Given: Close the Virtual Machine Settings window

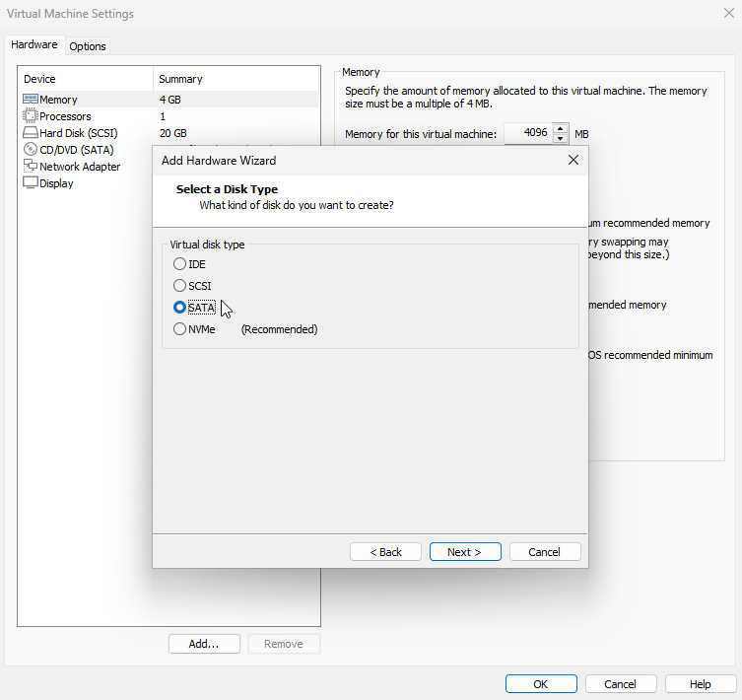Looking at the screenshot, I should click(x=727, y=14).
